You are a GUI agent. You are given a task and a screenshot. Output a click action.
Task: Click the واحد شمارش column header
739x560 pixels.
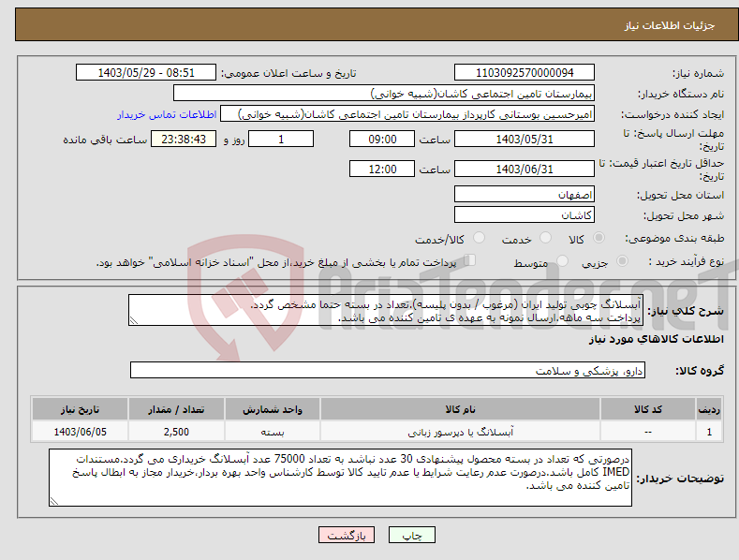click(273, 409)
